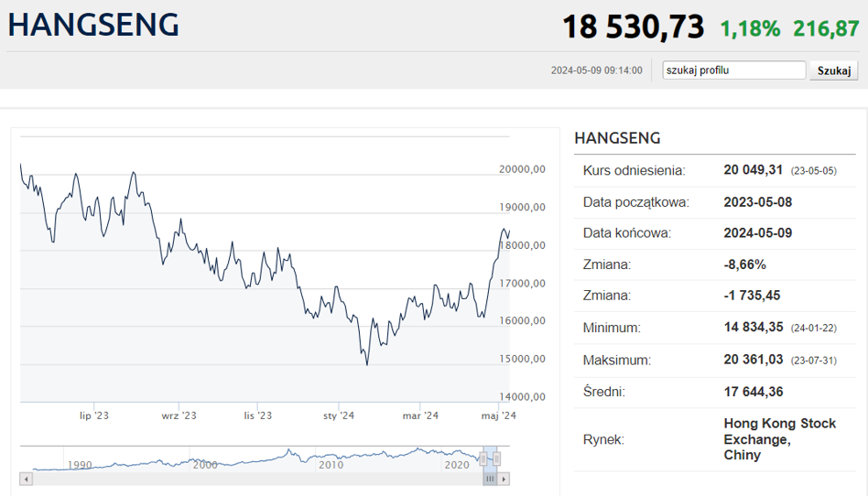The height and width of the screenshot is (496, 868).
Task: Select the 2010 region in the navigator
Action: coord(331,465)
